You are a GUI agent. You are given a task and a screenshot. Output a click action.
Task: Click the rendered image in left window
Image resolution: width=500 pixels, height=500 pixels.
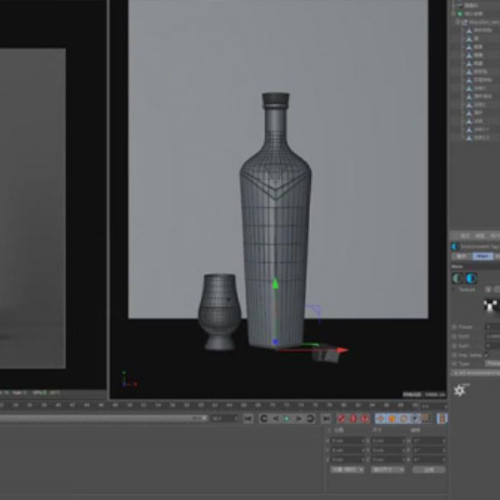coord(33,208)
